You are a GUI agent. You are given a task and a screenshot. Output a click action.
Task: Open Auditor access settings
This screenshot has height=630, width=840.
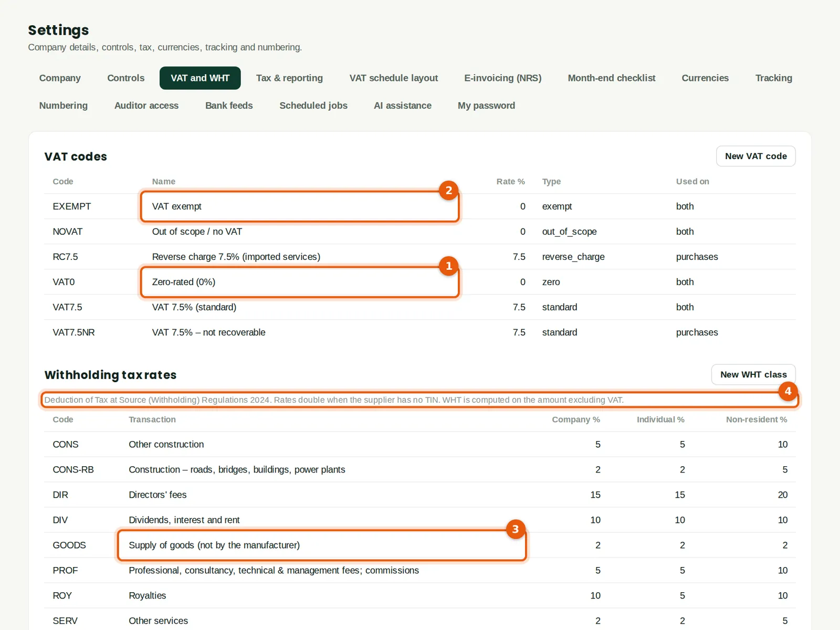[146, 106]
